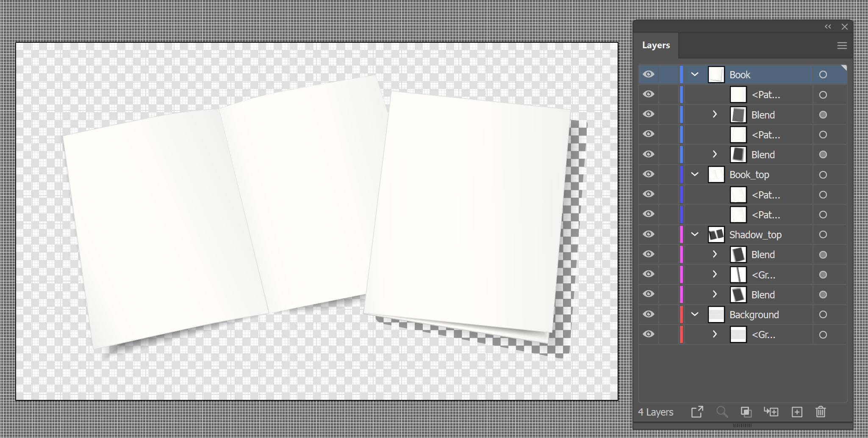Click the Create New Layer icon
This screenshot has width=868, height=438.
click(x=797, y=412)
